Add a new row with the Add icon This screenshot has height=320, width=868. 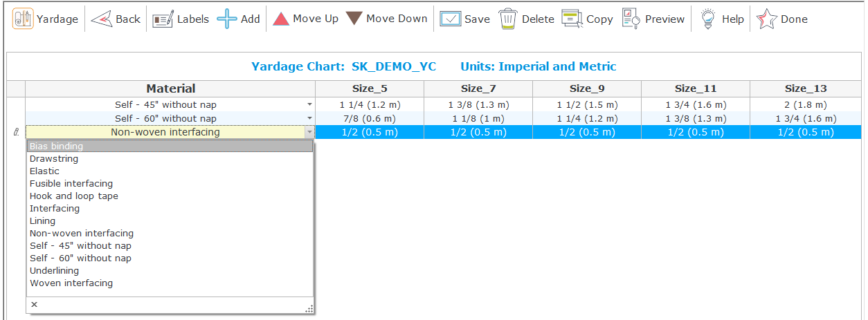[x=227, y=19]
